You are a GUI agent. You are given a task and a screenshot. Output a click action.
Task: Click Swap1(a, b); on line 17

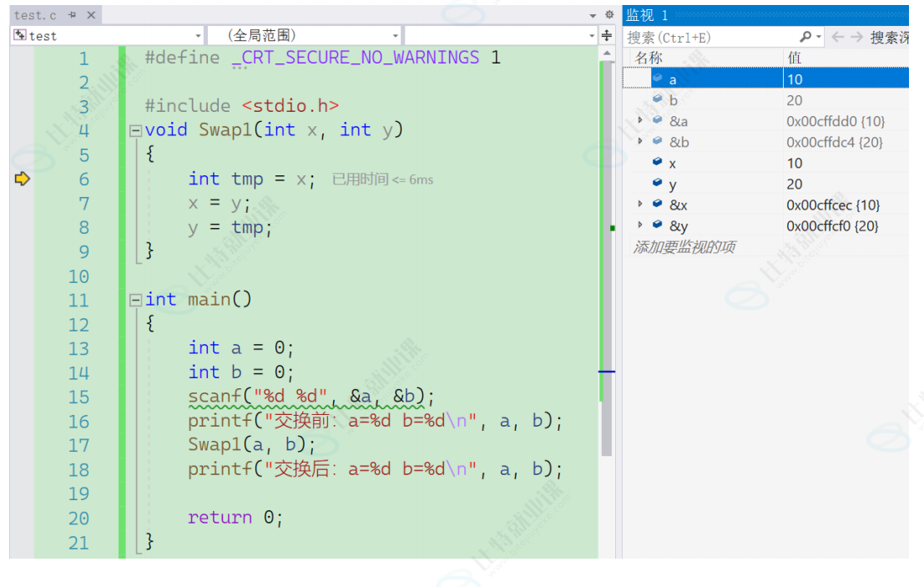coord(251,444)
